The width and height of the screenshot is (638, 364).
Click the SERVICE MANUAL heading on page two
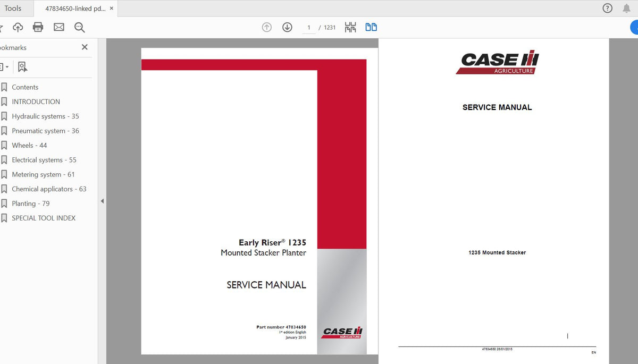[x=497, y=107]
